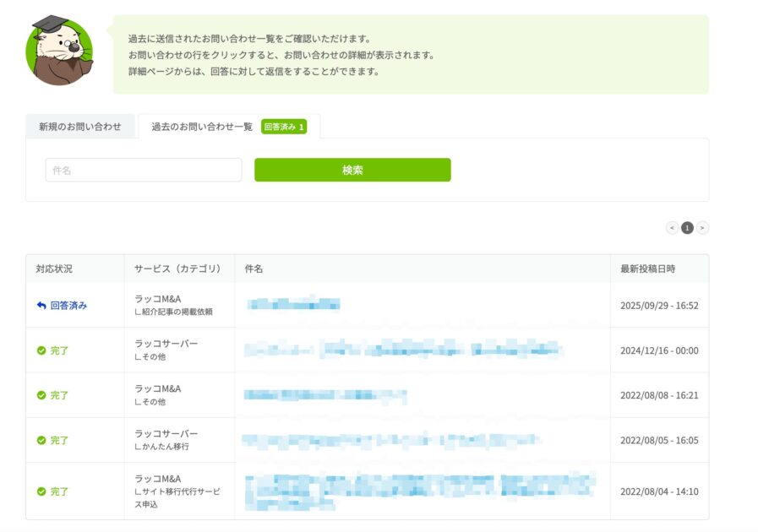
Task: Select page 1 in pagination
Action: [x=687, y=228]
